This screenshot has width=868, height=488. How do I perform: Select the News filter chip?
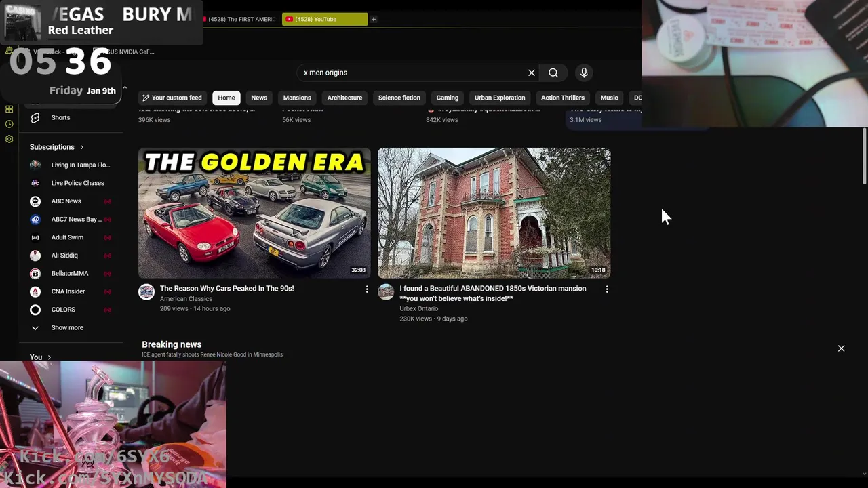click(259, 98)
